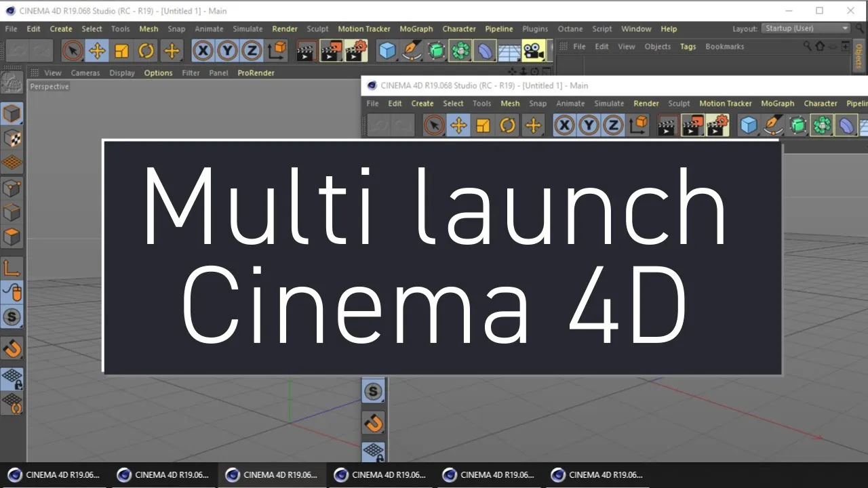
Task: Toggle coordinate system icon in back window
Action: 277,51
